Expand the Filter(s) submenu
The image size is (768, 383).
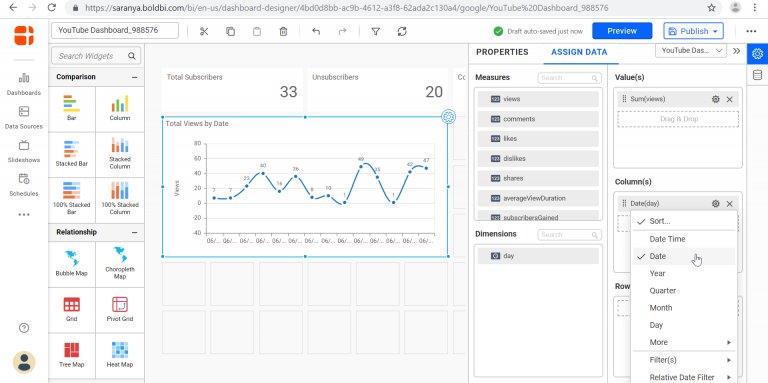tap(685, 360)
